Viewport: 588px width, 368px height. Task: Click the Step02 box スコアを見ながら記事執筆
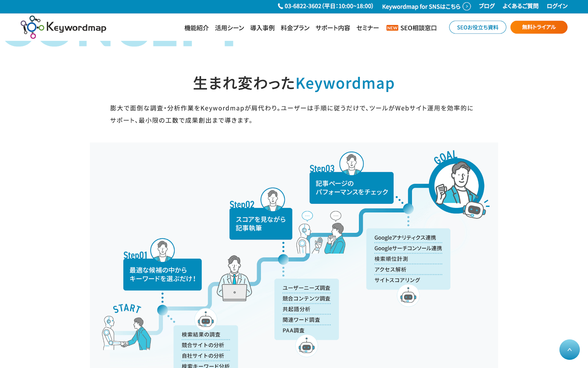coord(261,224)
